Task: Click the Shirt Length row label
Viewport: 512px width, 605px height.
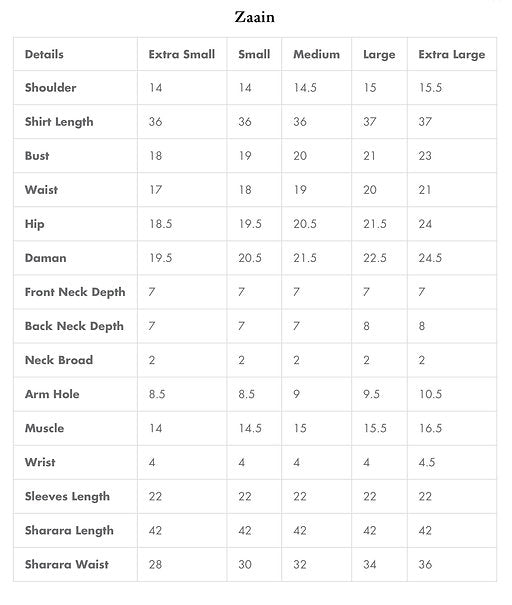Action: pos(59,122)
